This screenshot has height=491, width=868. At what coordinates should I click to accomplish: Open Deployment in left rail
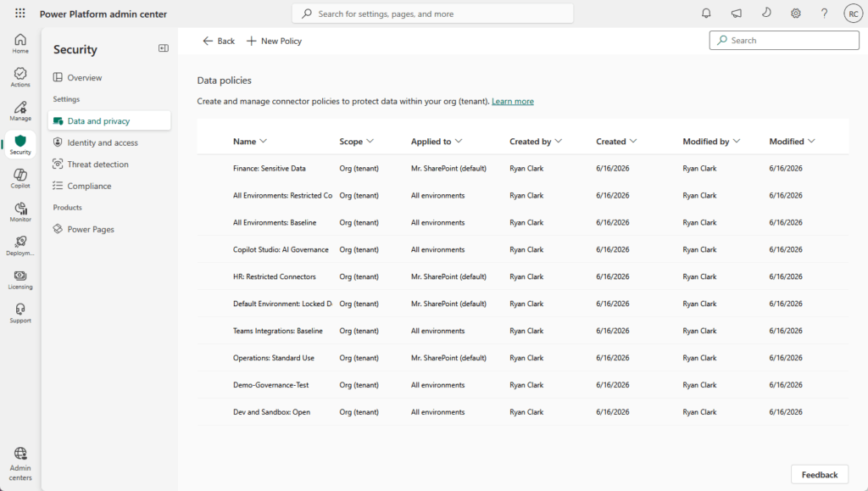point(20,246)
